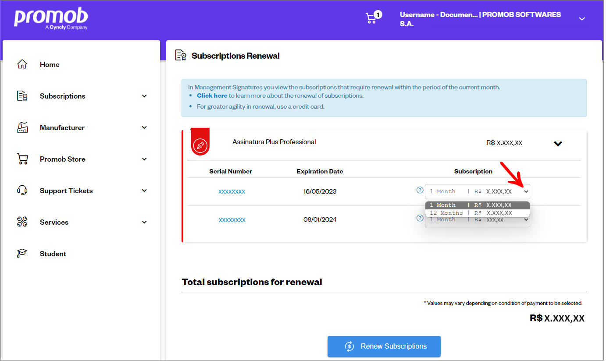The height and width of the screenshot is (364, 606).
Task: Click the Promob logo
Action: pyautogui.click(x=51, y=19)
